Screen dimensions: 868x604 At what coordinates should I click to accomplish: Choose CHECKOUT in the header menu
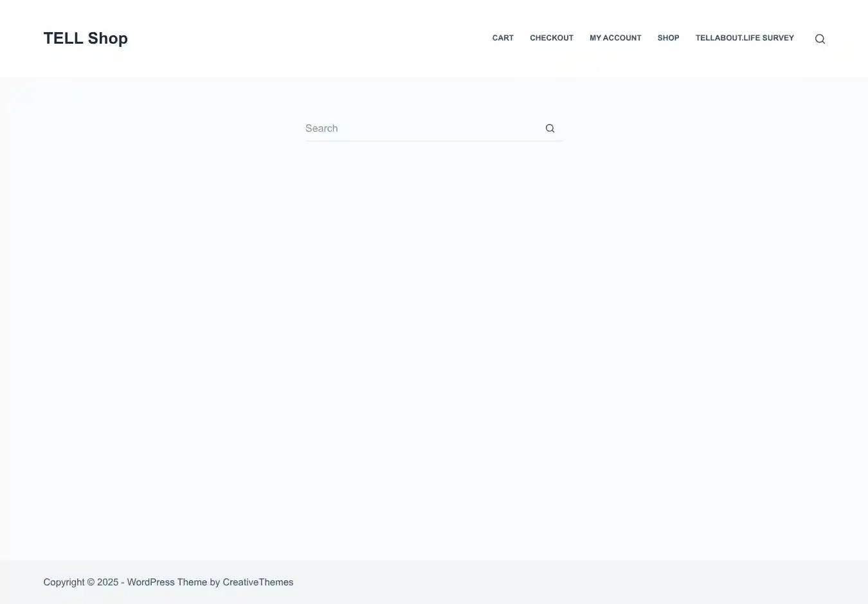tap(551, 38)
